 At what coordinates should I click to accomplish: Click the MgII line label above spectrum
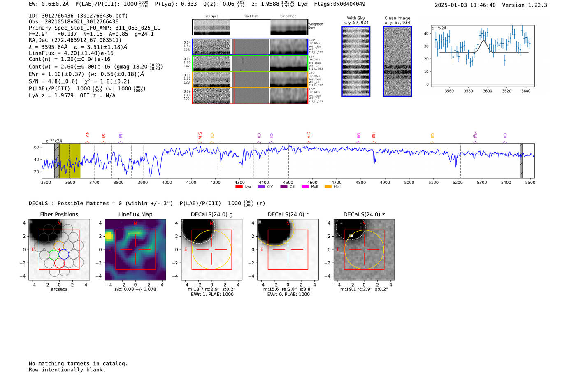click(x=476, y=136)
